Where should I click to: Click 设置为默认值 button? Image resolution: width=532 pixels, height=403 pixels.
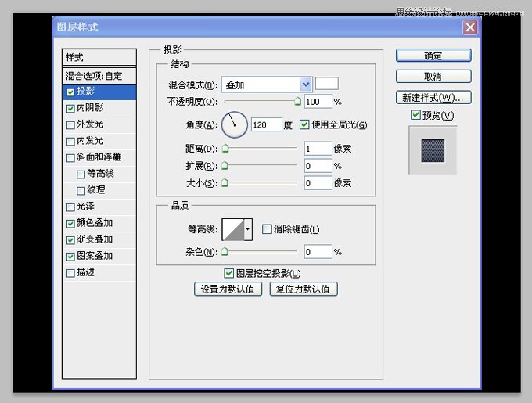coord(228,289)
